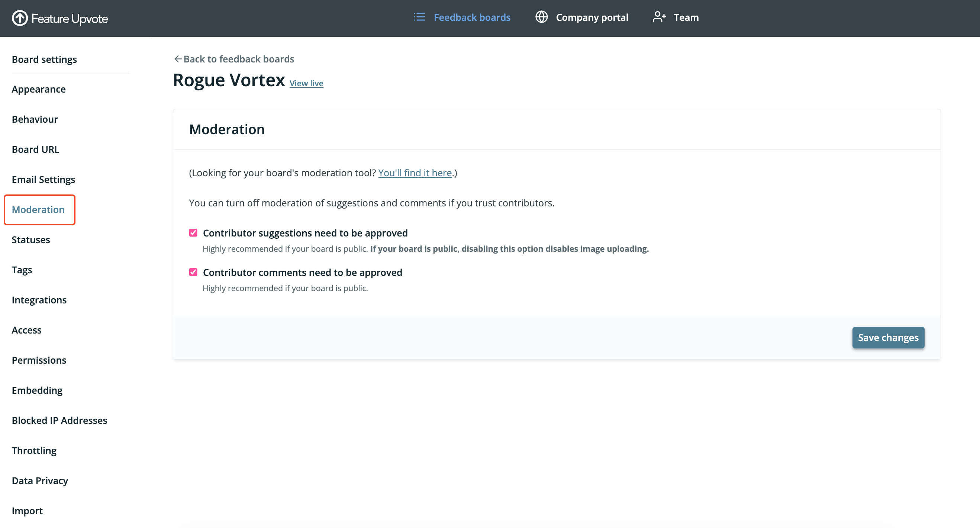Image resolution: width=980 pixels, height=528 pixels.
Task: Switch to the Behaviour settings section
Action: click(35, 119)
